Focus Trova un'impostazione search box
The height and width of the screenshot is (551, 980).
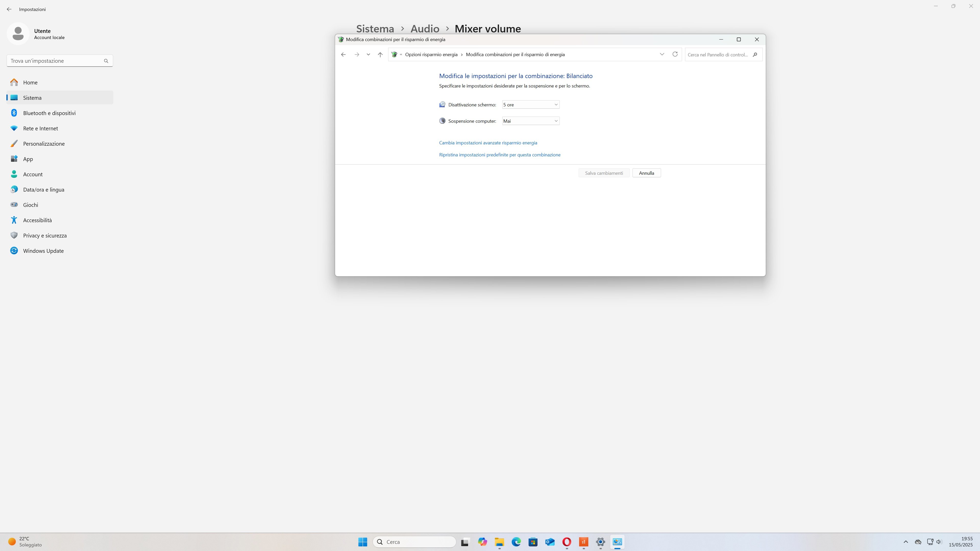click(x=60, y=61)
